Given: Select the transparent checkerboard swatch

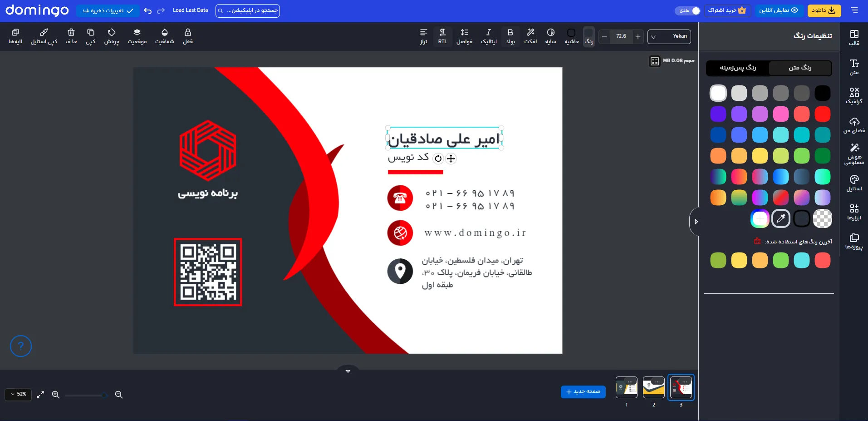Looking at the screenshot, I should 823,218.
